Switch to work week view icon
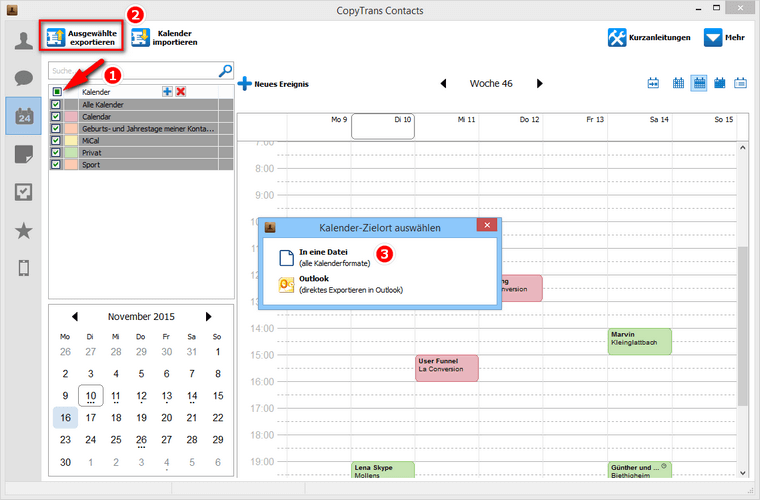 (678, 83)
